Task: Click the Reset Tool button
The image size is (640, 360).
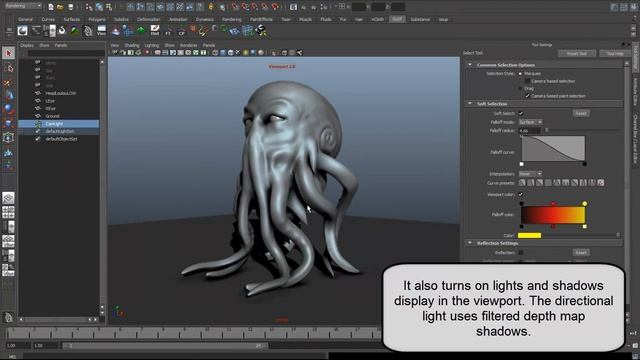Action: (577, 53)
